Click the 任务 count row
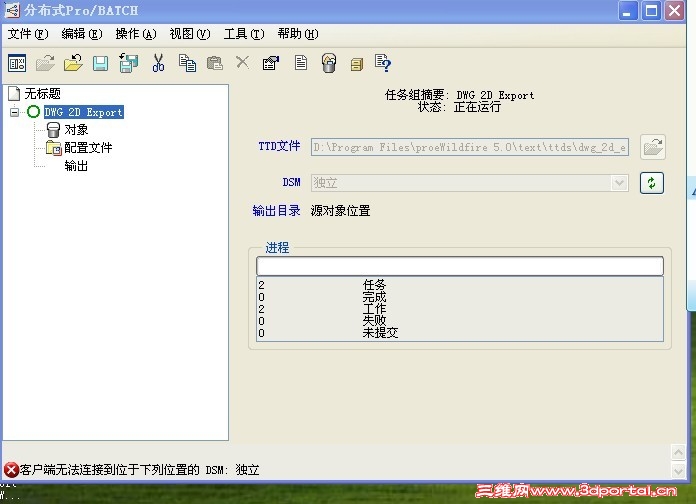Viewport: 696px width, 504px height. 460,284
